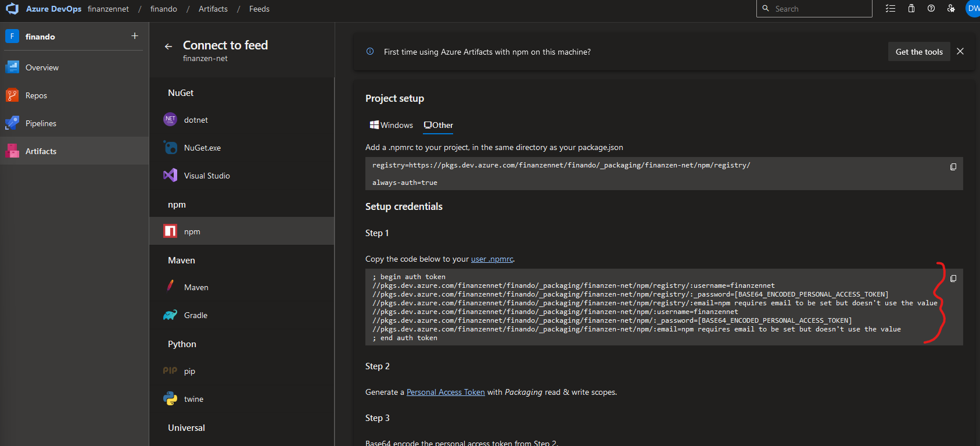Switch to the Other tab
Screen dimensions: 980x446
click(439, 125)
